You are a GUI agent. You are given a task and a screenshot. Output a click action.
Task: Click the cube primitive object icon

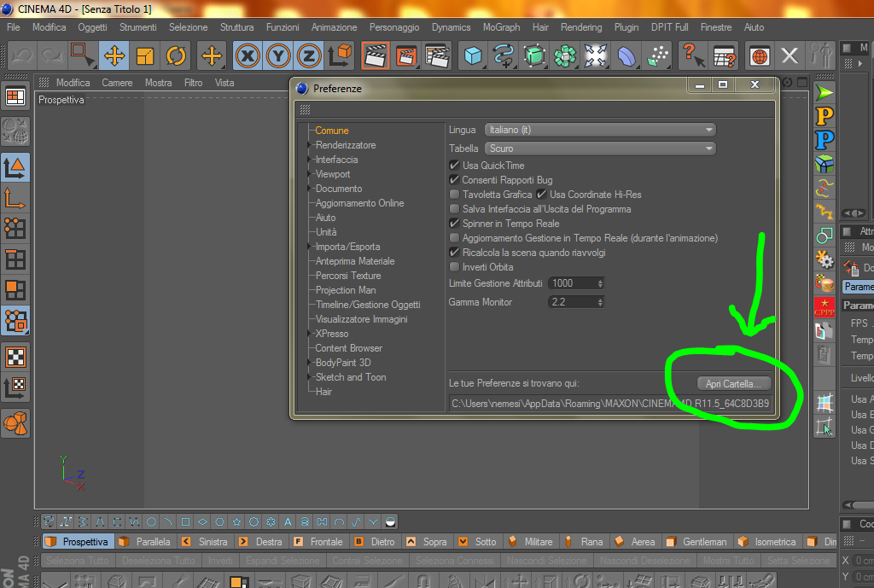pyautogui.click(x=473, y=55)
